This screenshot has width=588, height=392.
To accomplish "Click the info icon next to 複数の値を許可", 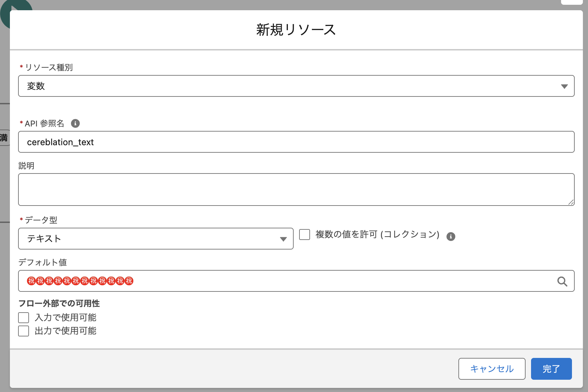I will coord(451,236).
